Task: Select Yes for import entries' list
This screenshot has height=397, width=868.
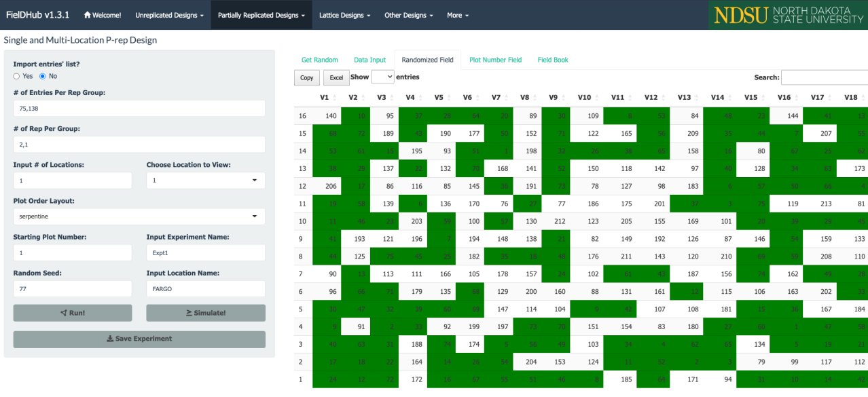Action: click(17, 76)
